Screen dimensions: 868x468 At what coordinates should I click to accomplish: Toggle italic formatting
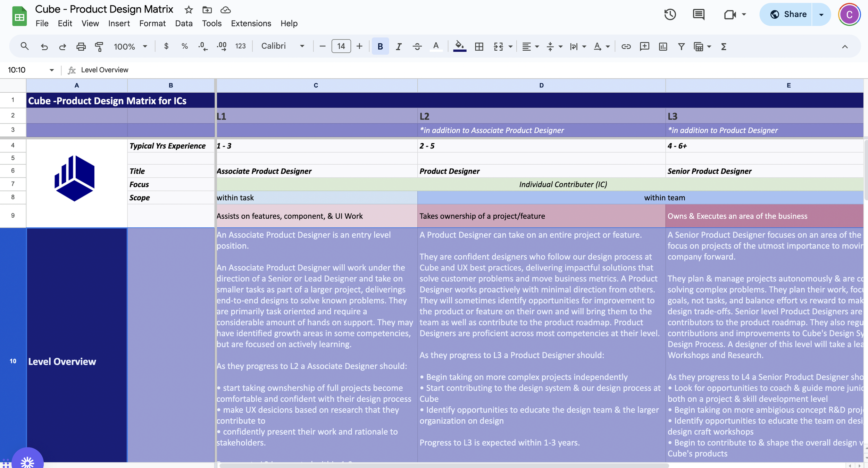399,46
